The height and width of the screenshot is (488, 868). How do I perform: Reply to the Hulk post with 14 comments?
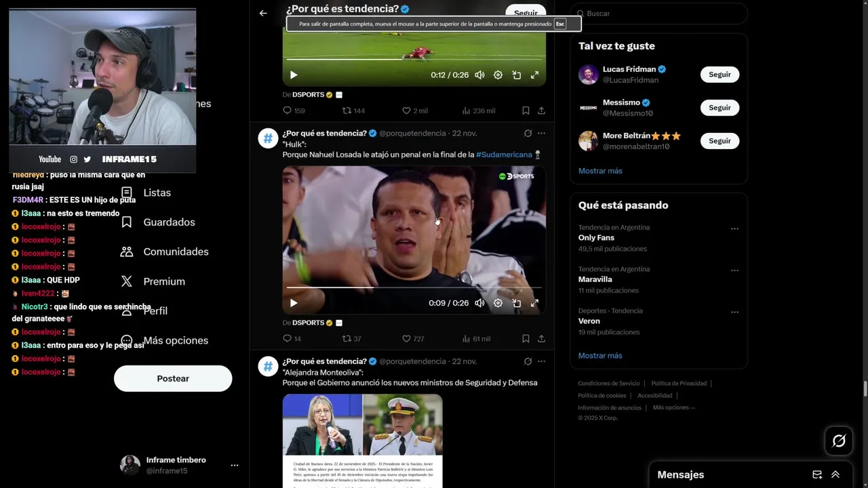click(292, 338)
